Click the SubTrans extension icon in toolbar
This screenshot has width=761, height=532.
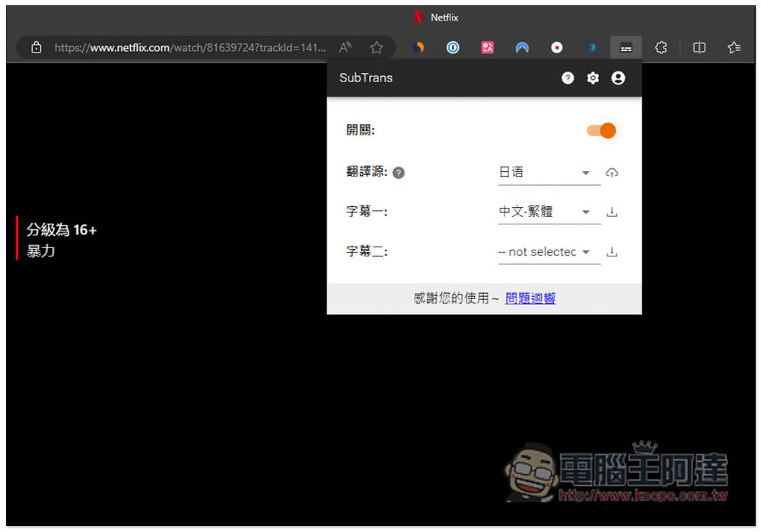tap(626, 48)
